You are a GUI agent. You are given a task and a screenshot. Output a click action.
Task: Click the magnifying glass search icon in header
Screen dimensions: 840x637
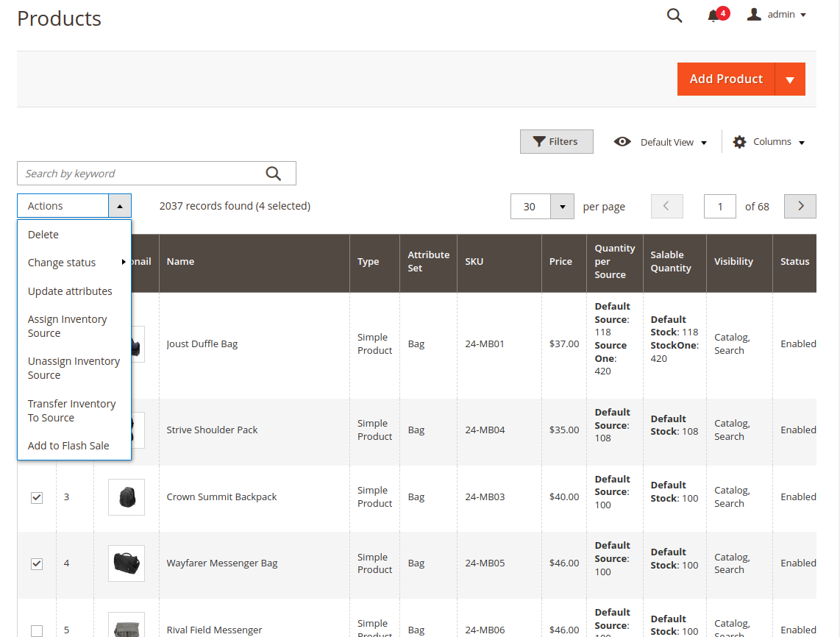coord(674,15)
